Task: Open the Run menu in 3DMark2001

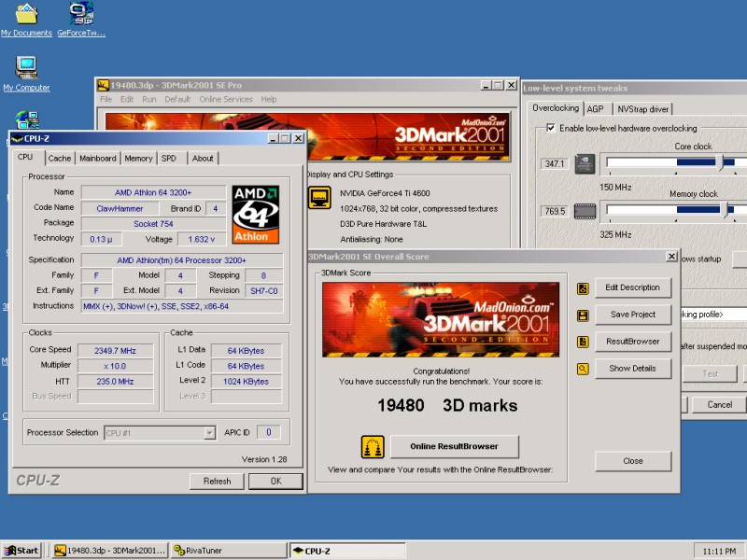Action: [149, 99]
